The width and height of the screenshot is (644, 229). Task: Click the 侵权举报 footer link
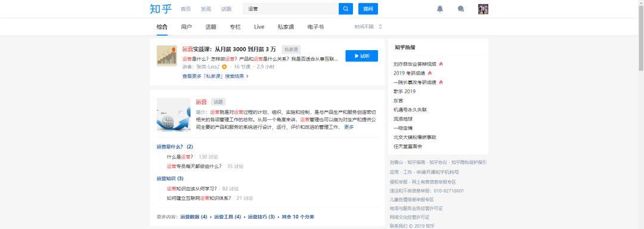(x=398, y=182)
